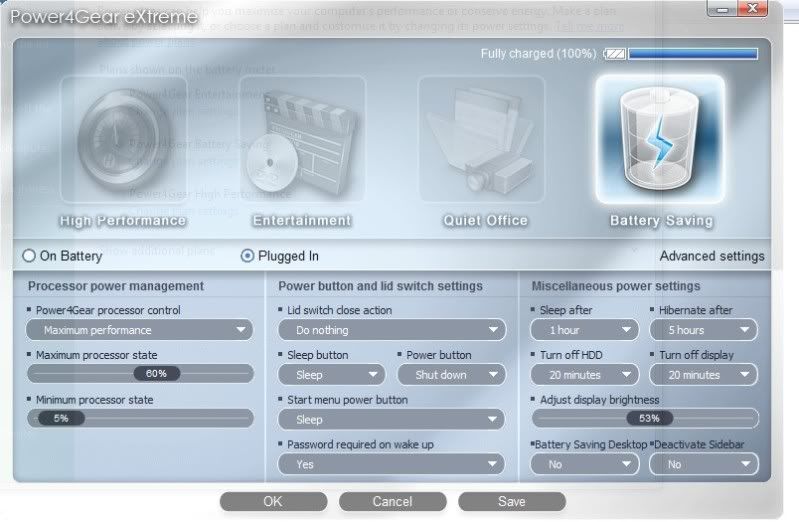Open the Turn off display dropdown
The image size is (799, 522).
click(704, 375)
